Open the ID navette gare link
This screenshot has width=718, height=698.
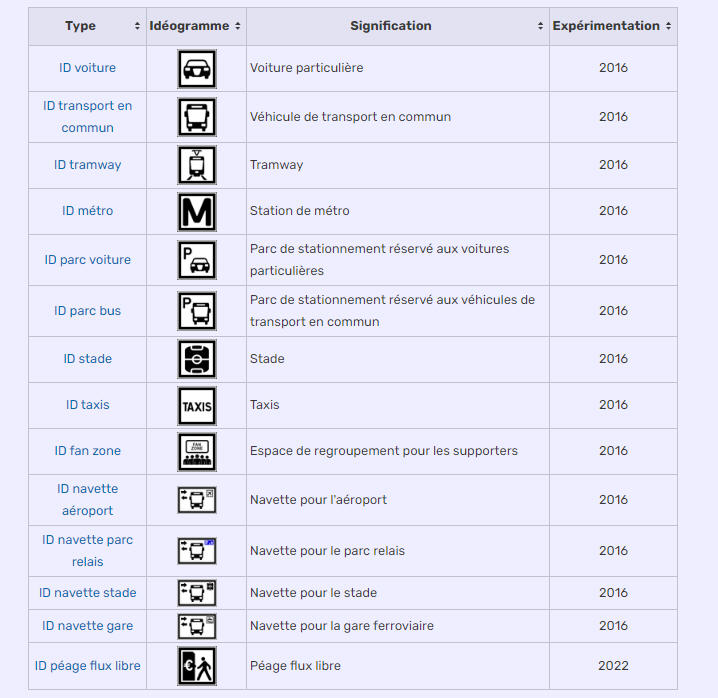tap(87, 626)
